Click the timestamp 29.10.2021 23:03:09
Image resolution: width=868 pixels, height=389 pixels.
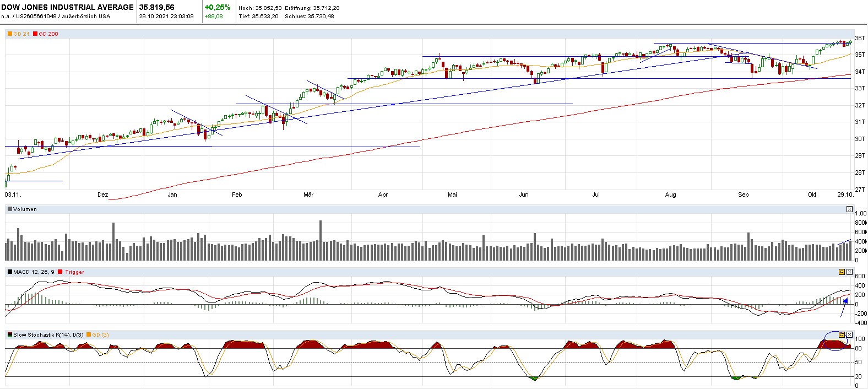point(166,17)
